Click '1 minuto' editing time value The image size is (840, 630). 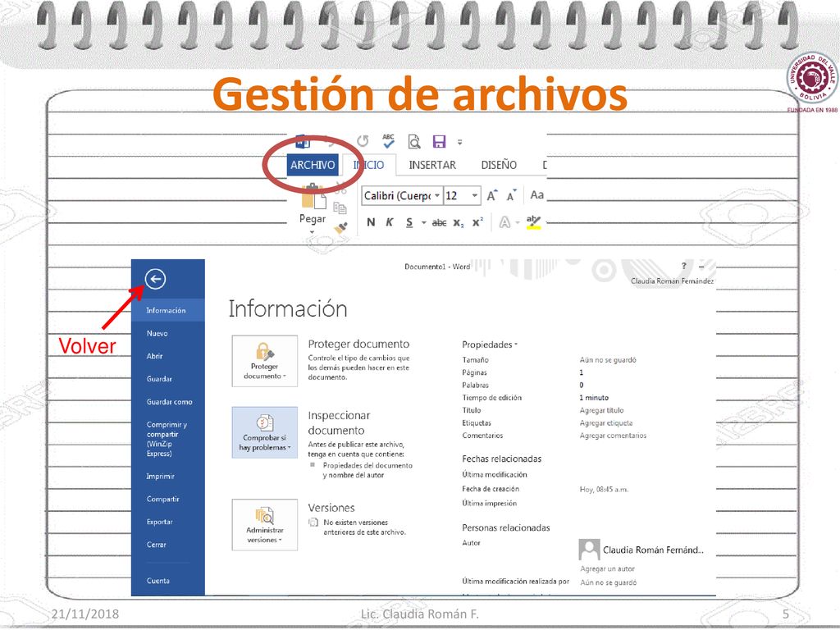[594, 398]
